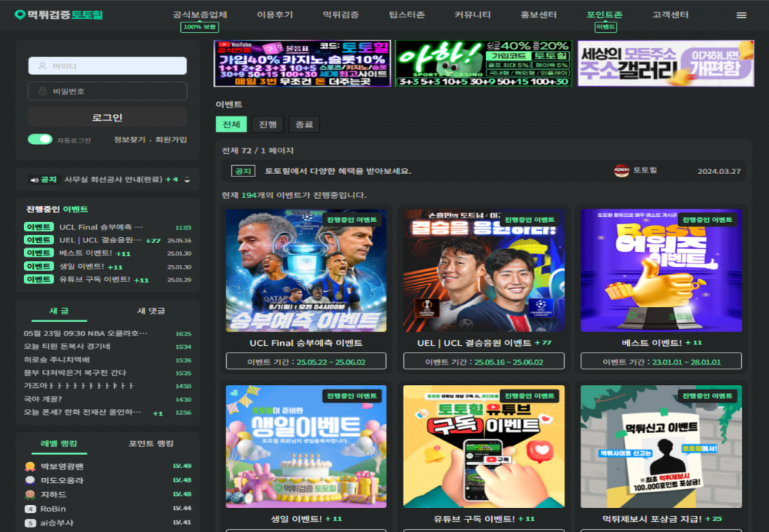Switch to the 새 댓글 tab
This screenshot has width=769, height=532.
(x=151, y=311)
